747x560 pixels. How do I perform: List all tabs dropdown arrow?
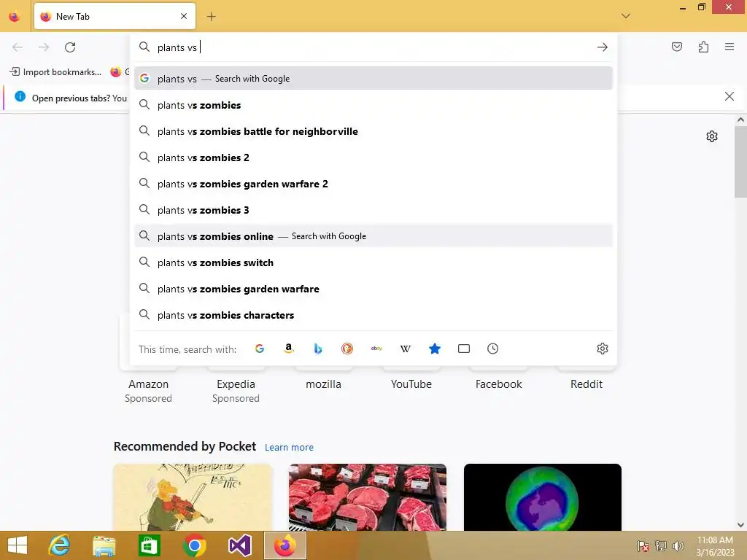[x=625, y=16]
